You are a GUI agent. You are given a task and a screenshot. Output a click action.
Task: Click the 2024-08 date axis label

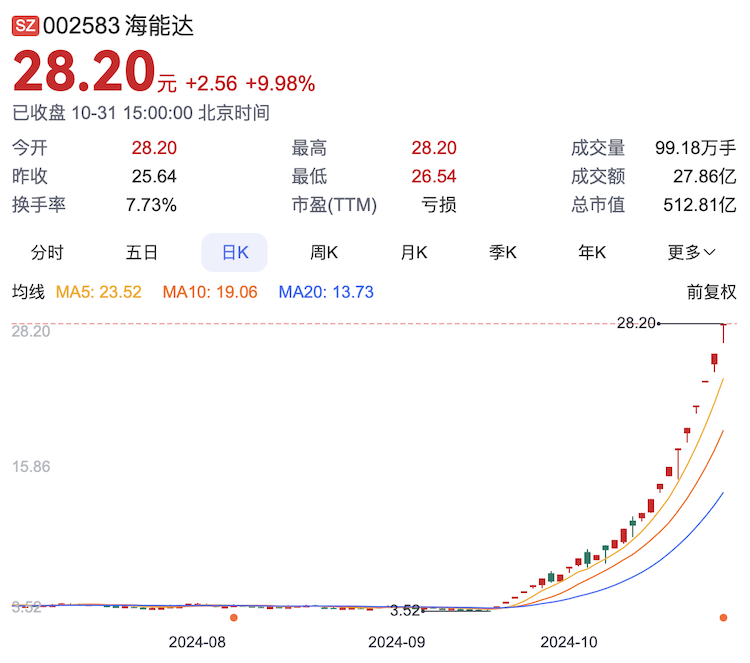[x=197, y=642]
